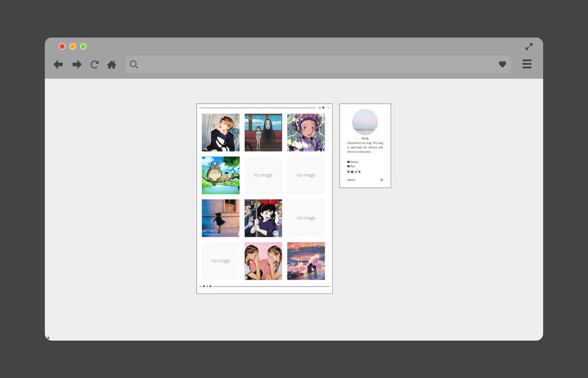Open the Totoro on branch thumbnail

click(x=221, y=175)
